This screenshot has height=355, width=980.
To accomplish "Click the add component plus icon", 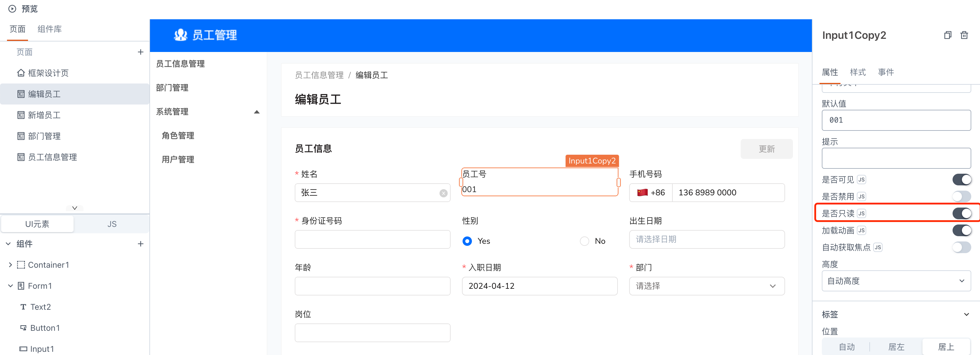I will click(140, 243).
